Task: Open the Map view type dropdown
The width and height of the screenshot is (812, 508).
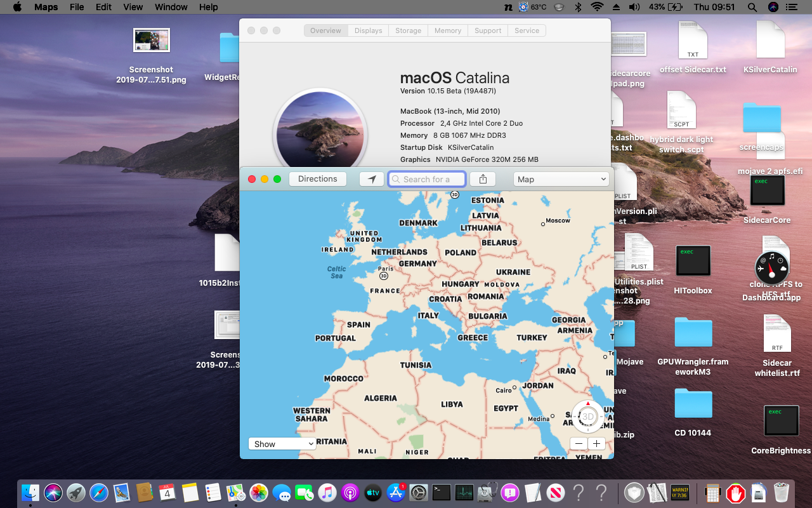Action: tap(561, 179)
